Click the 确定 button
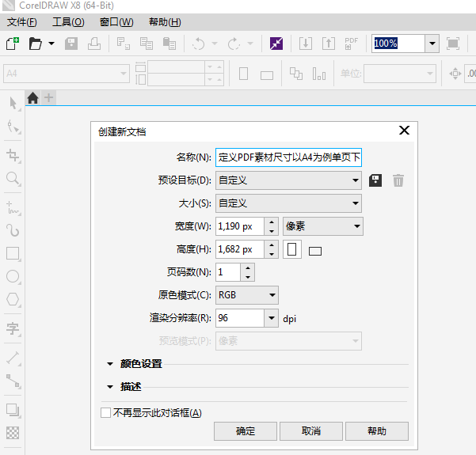The image size is (476, 455). tap(246, 431)
